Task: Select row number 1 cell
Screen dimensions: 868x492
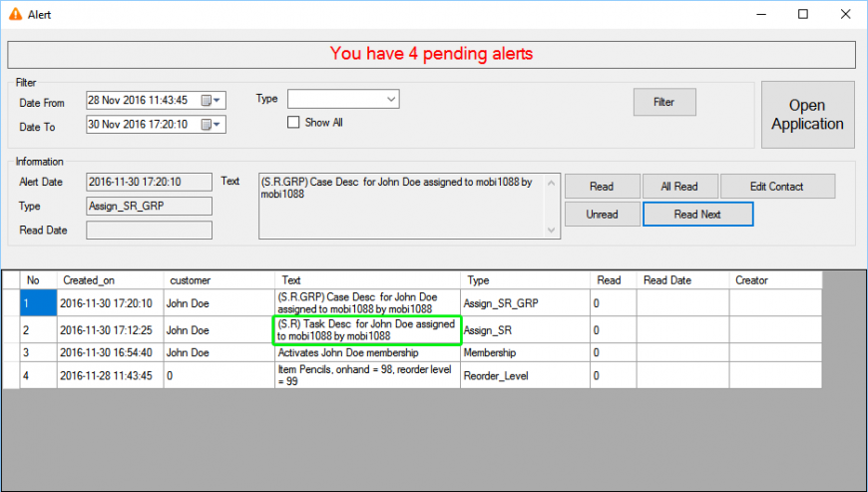Action: coord(38,302)
